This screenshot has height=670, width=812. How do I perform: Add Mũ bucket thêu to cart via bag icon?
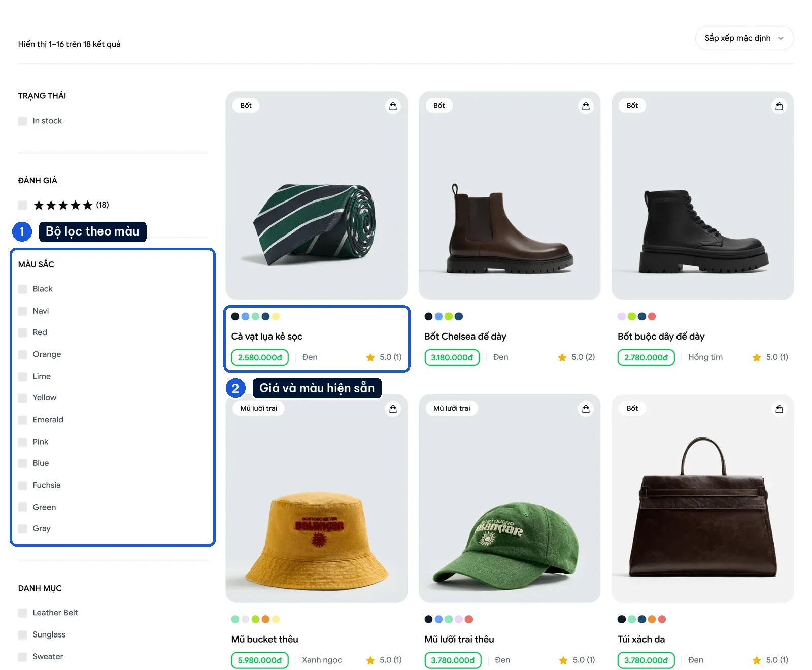[x=393, y=409]
